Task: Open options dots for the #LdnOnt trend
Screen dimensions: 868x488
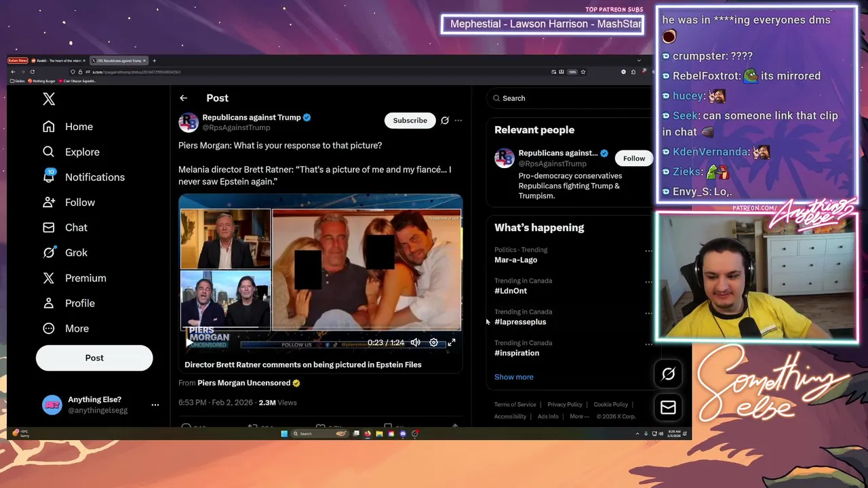Action: pos(648,282)
